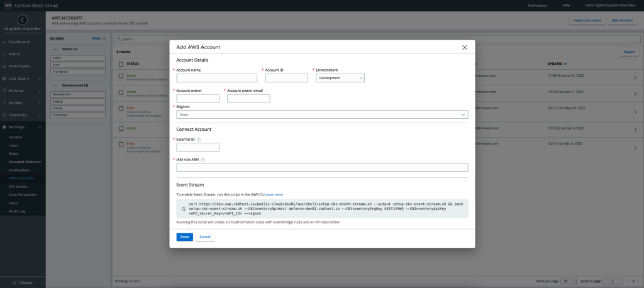
Task: Follow the Learn more link
Action: coord(274,194)
